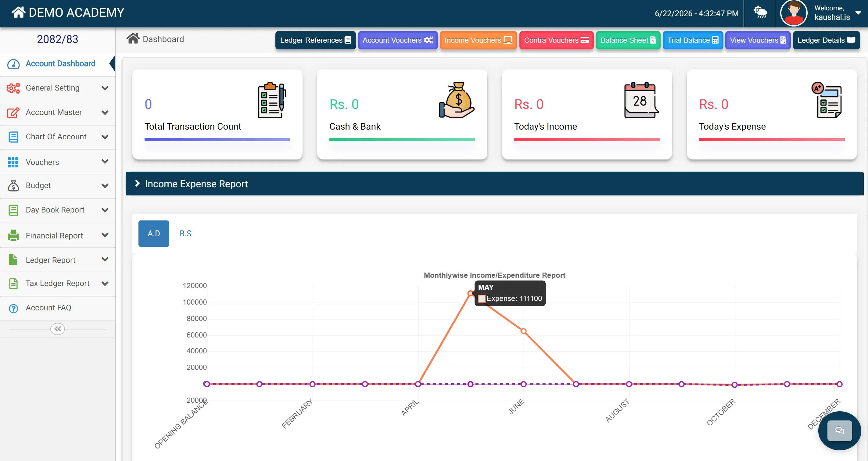Expand the Budget menu chevron
This screenshot has height=461, width=868.
[x=105, y=186]
